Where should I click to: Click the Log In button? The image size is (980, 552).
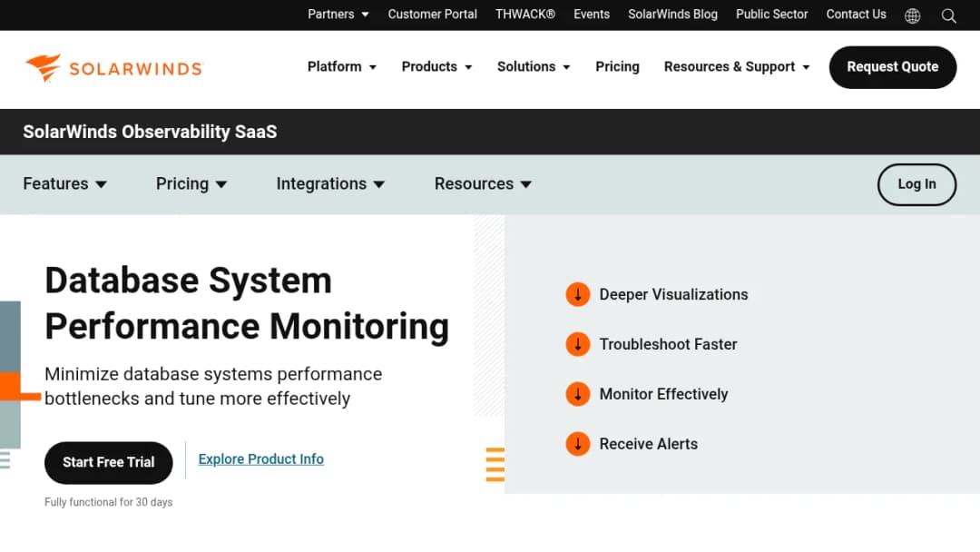[916, 184]
